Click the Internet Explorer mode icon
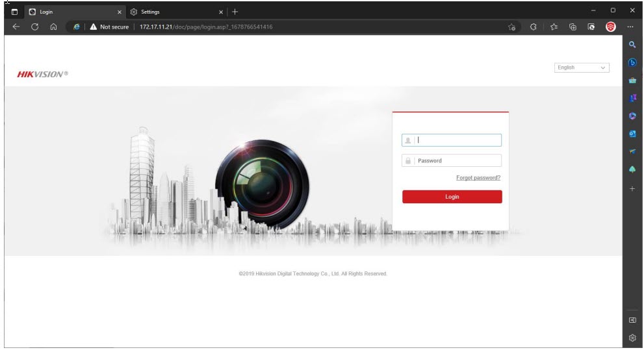This screenshot has height=350, width=644. tap(76, 27)
